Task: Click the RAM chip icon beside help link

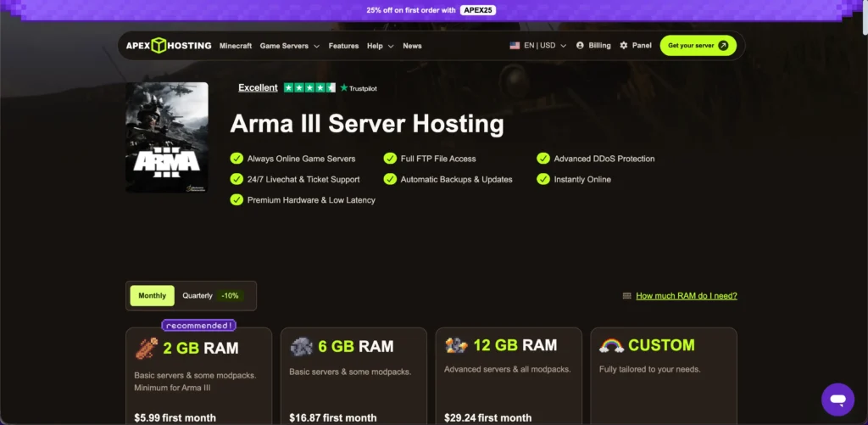Action: click(x=627, y=296)
